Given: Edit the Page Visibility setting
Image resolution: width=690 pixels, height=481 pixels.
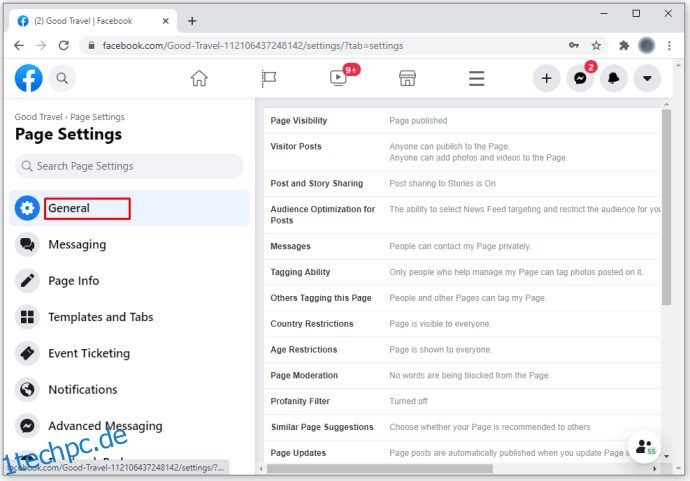Looking at the screenshot, I should click(x=462, y=121).
